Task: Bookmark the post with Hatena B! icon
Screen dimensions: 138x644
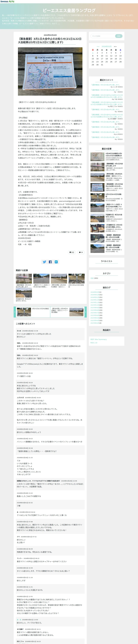Action: coord(56,262)
